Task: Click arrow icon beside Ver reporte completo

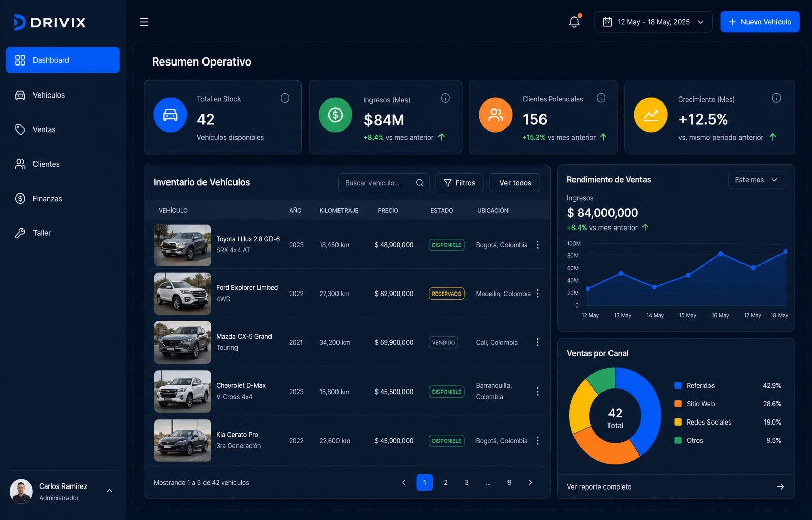Action: pos(781,486)
